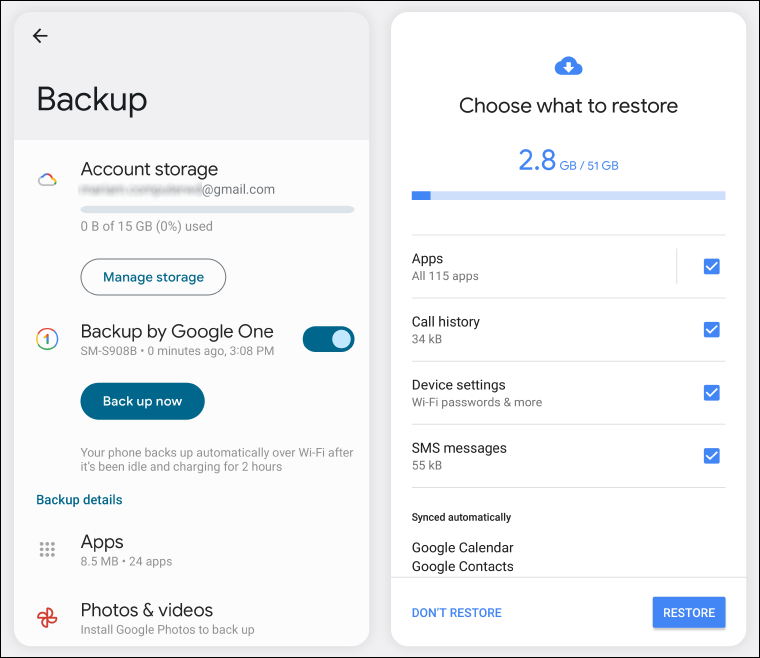Tap the RESTORE button

click(x=689, y=612)
